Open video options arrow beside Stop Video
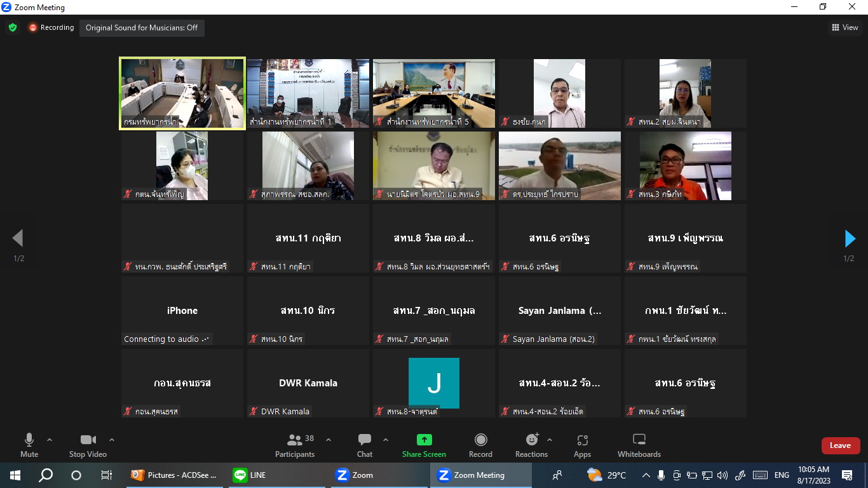This screenshot has height=488, width=868. [112, 440]
